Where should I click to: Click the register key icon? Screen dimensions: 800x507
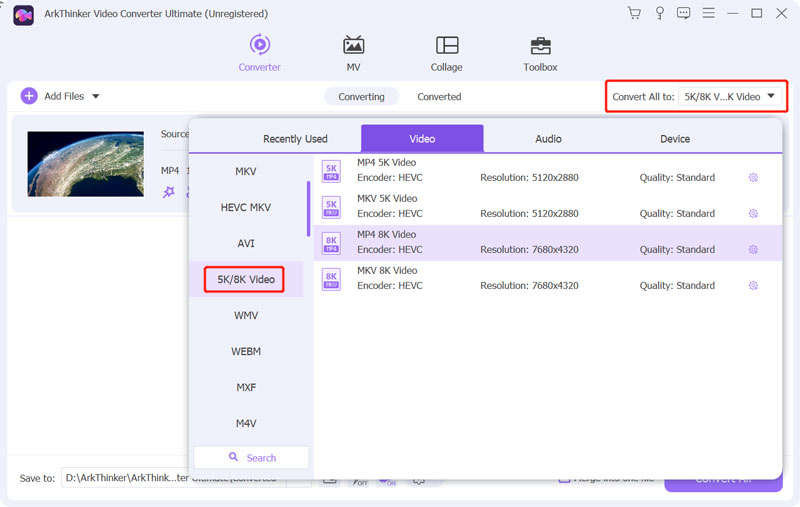pyautogui.click(x=659, y=13)
